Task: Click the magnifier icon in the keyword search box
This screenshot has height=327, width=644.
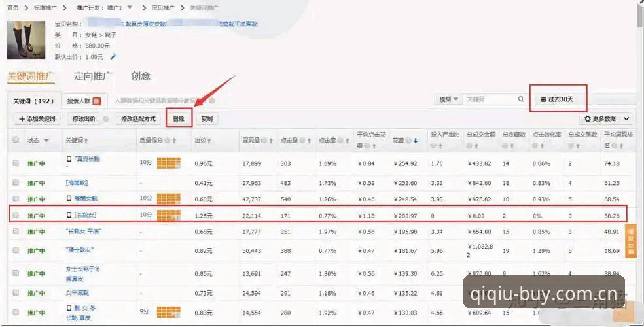Action: coord(521,99)
